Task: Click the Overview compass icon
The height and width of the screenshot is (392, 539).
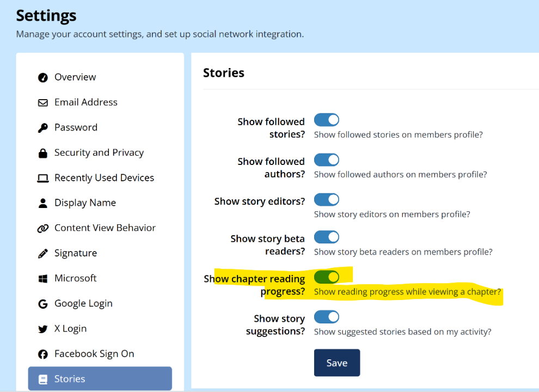Action: (42, 77)
